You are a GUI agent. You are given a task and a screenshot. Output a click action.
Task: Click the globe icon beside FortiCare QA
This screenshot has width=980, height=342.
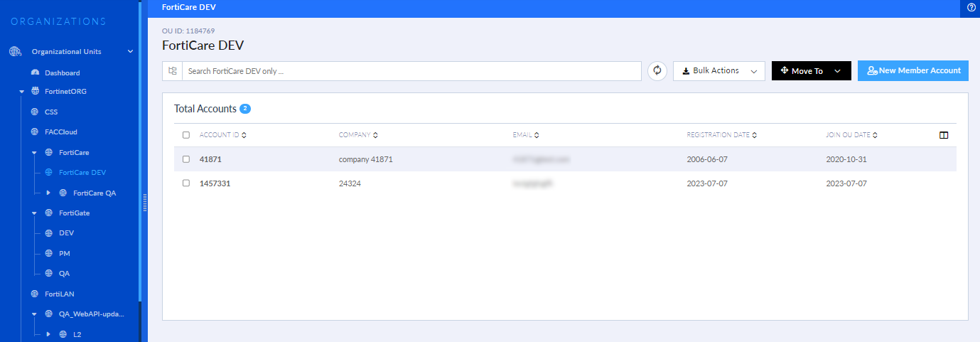click(x=63, y=193)
